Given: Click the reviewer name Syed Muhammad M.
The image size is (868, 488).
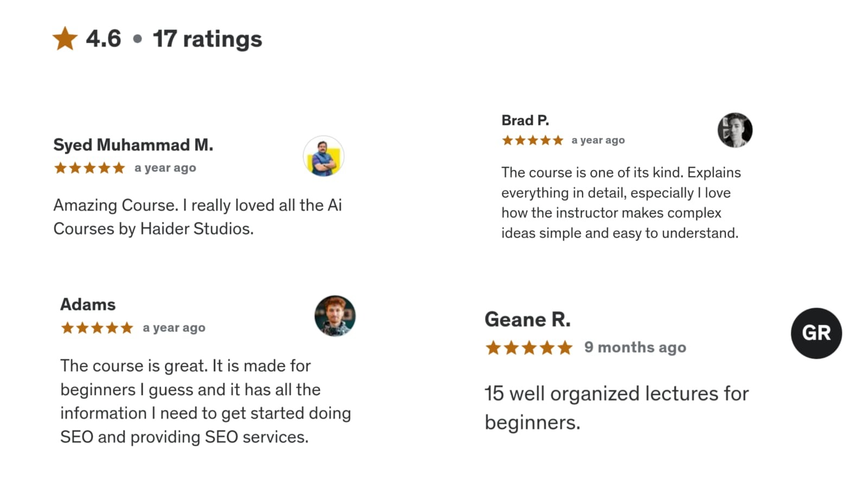Looking at the screenshot, I should pyautogui.click(x=133, y=145).
